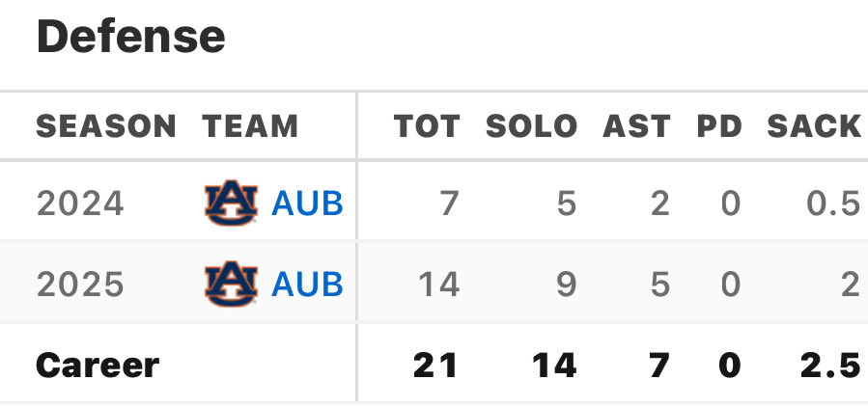Click the TOT column header
This screenshot has height=407, width=868.
(427, 126)
